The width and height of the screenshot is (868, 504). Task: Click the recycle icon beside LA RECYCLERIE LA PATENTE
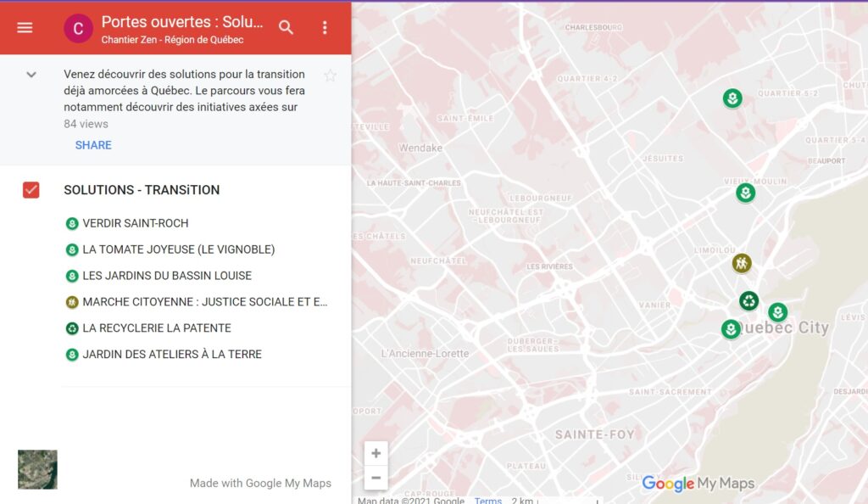pos(72,328)
